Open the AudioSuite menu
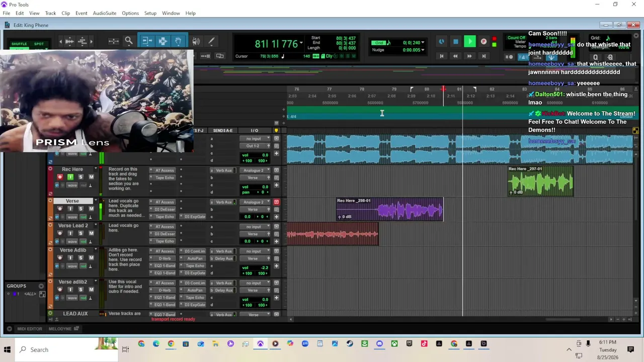This screenshot has height=362, width=644. coord(105,13)
